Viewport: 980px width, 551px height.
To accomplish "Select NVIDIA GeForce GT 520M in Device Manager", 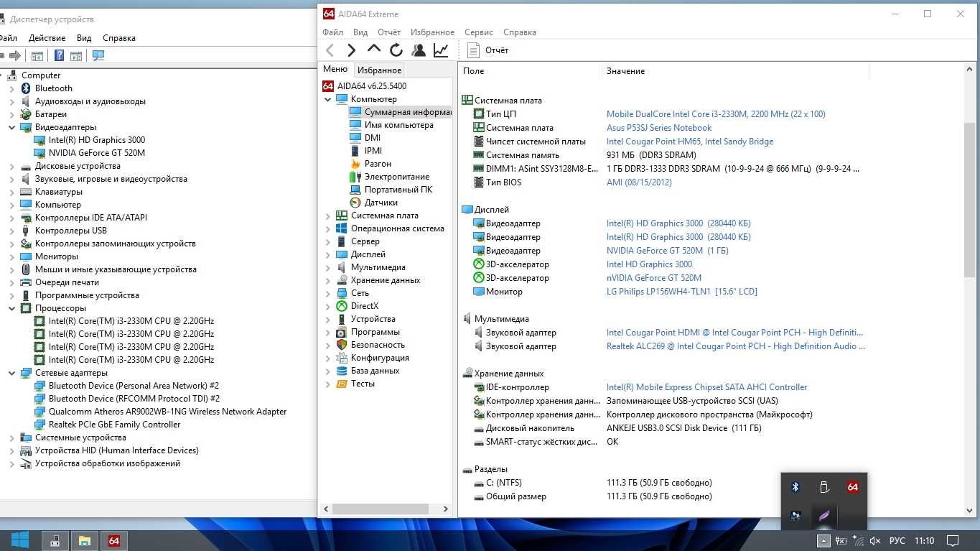I will coord(90,153).
